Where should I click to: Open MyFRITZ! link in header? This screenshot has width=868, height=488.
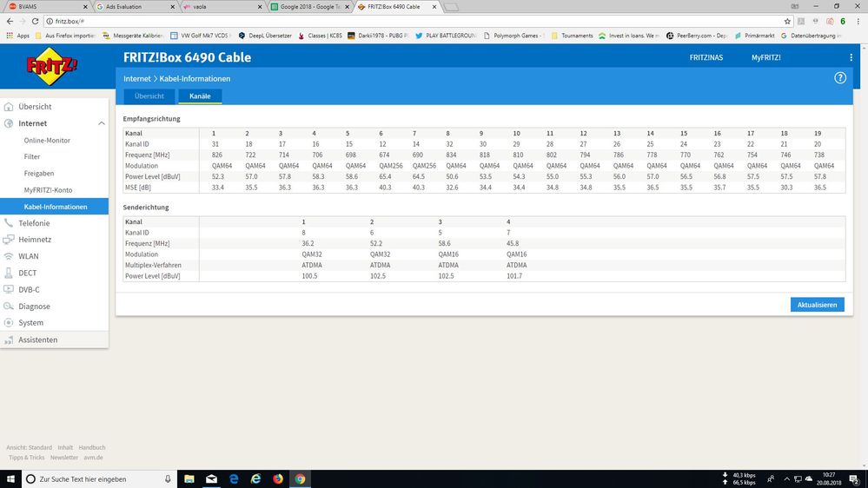765,57
